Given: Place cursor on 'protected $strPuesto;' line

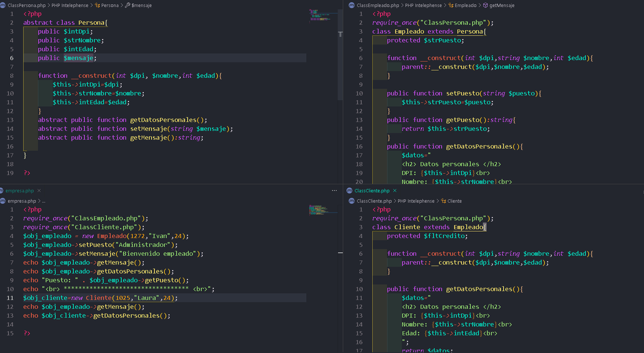Looking at the screenshot, I should pos(426,40).
